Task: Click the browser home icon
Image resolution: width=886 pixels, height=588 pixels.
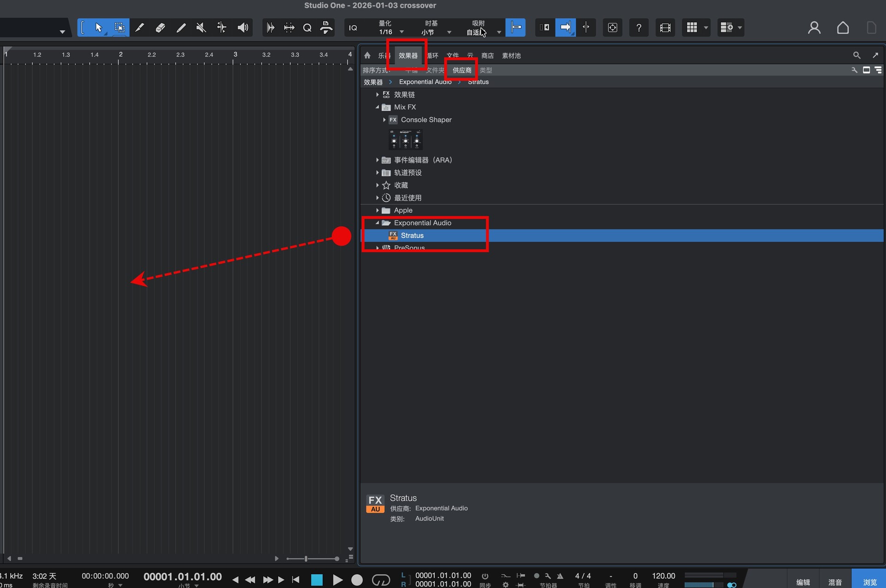Action: tap(367, 55)
